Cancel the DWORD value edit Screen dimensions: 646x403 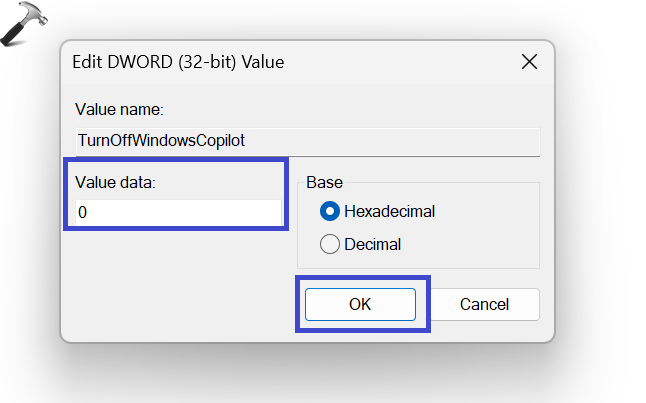[x=484, y=304]
